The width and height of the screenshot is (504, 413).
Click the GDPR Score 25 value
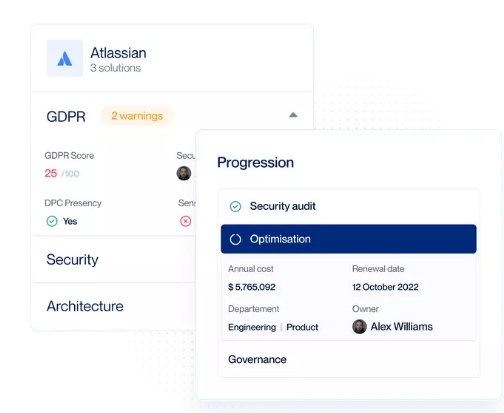(x=51, y=173)
